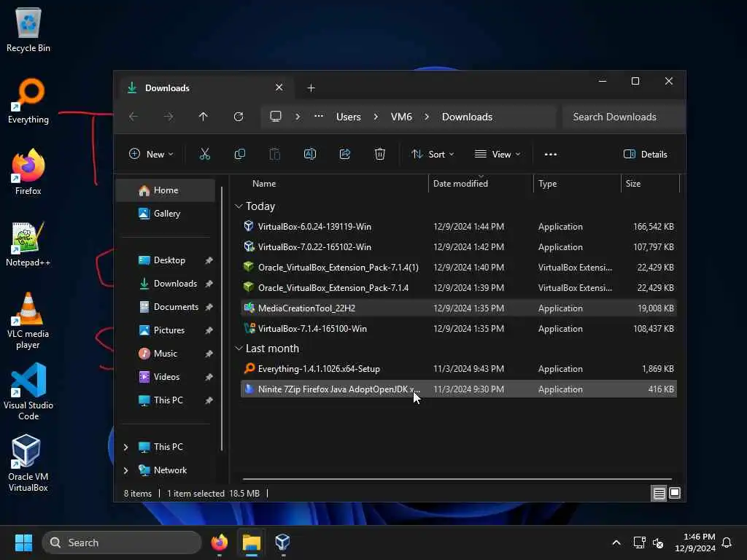
Task: Go to Home in navigation pane
Action: (166, 190)
